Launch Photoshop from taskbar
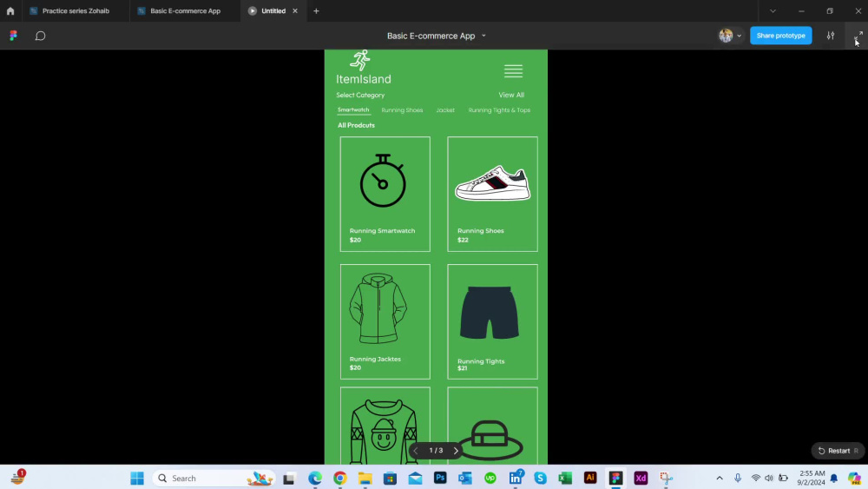 (440, 478)
